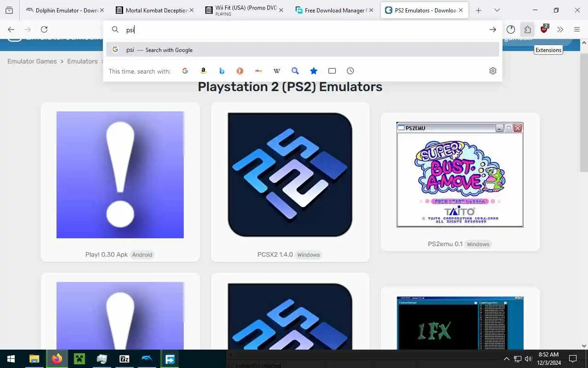Click the Play! 0.30 Apk title link

[107, 254]
